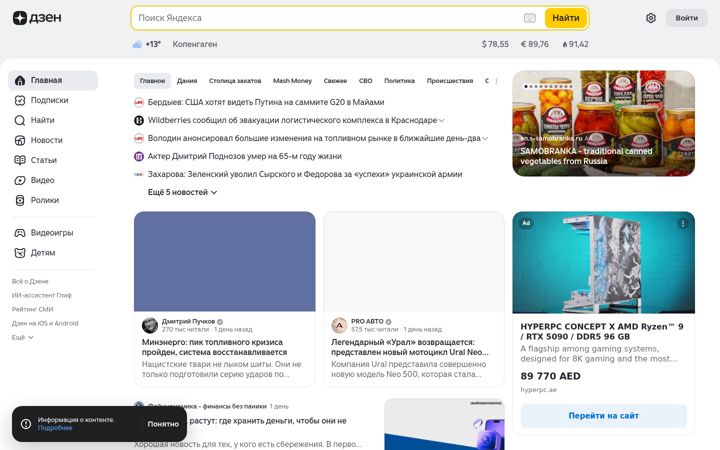Open Рейтинг СМИ link

click(33, 309)
